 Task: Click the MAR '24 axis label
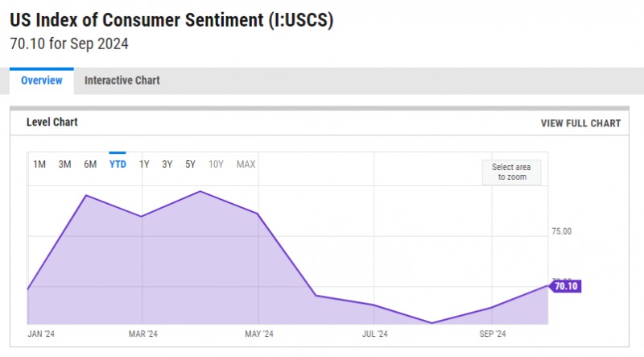coord(142,334)
